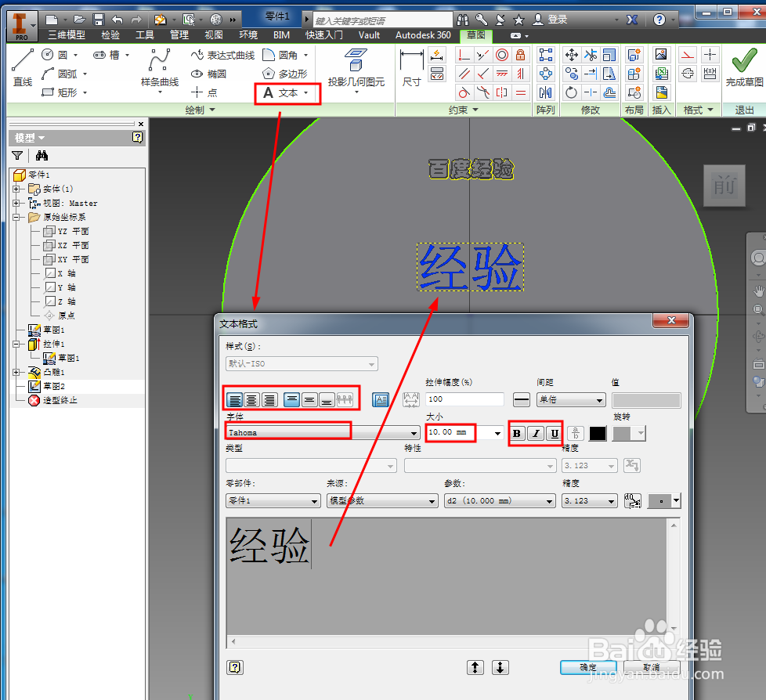Click the stretch width (拉伸幅度) 100 field
Viewport: 766px width, 700px height.
(464, 399)
